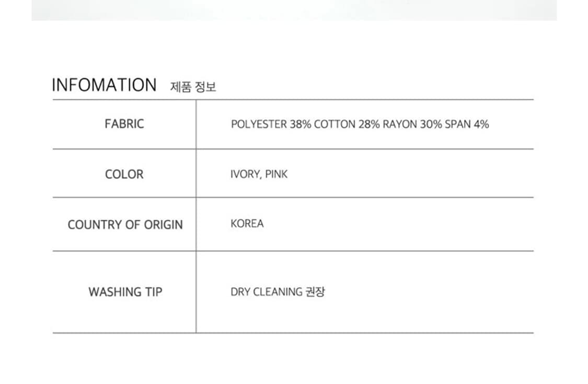Select the word COTTON
588x384 pixels.
pyautogui.click(x=335, y=125)
